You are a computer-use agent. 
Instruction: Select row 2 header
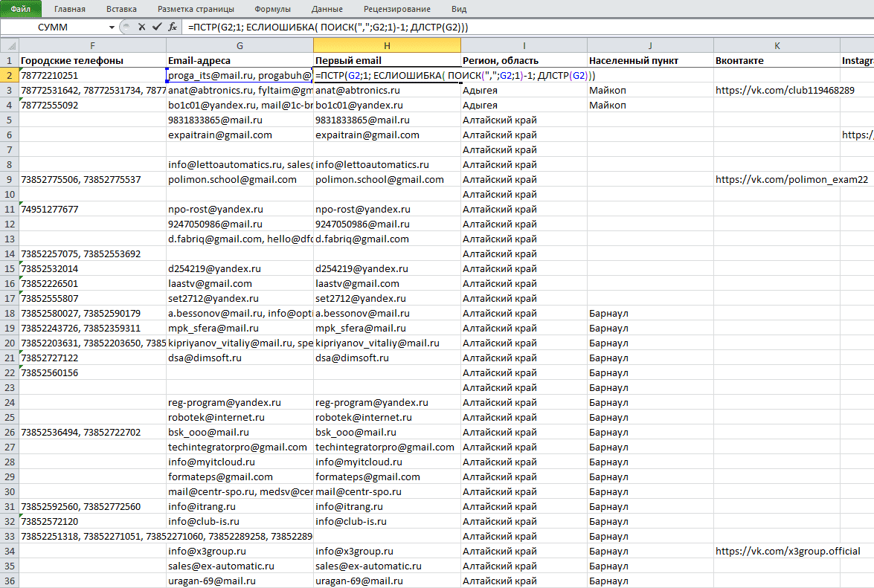click(x=10, y=75)
